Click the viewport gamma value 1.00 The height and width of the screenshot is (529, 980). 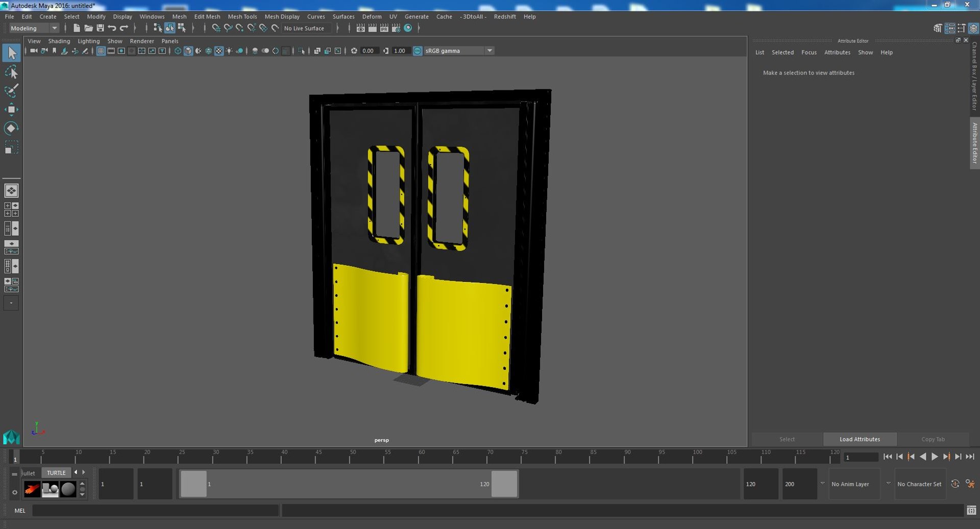(400, 51)
